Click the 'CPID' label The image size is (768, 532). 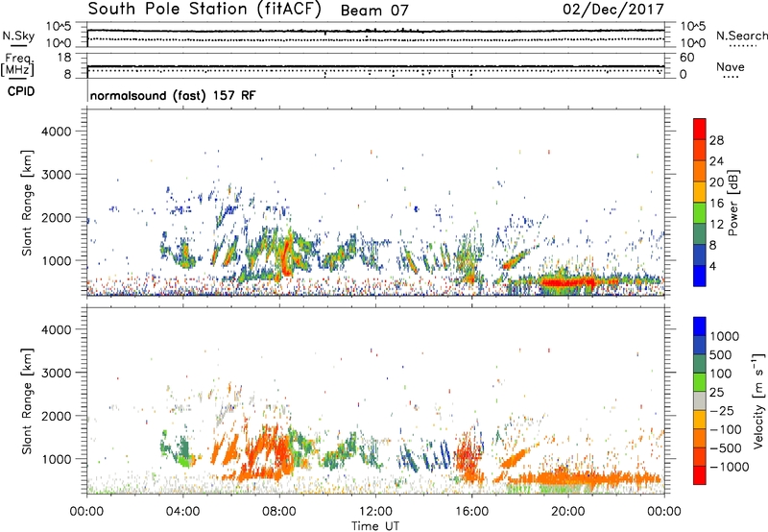click(21, 91)
